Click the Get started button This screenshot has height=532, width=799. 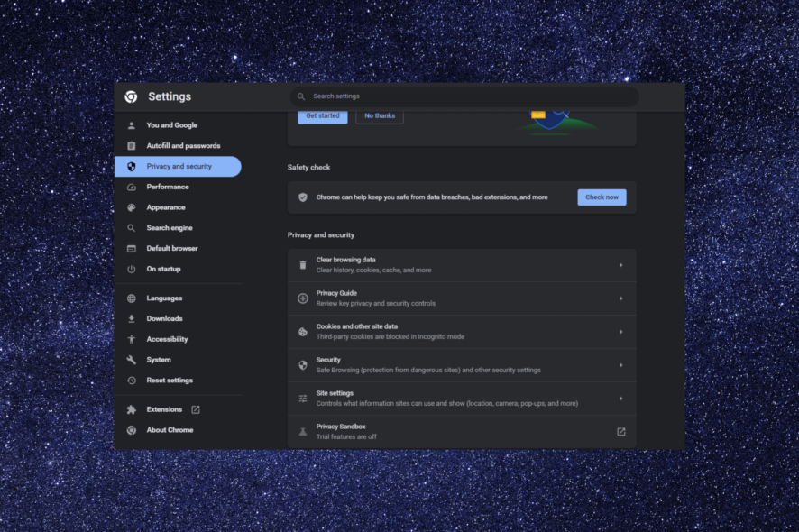(x=323, y=116)
